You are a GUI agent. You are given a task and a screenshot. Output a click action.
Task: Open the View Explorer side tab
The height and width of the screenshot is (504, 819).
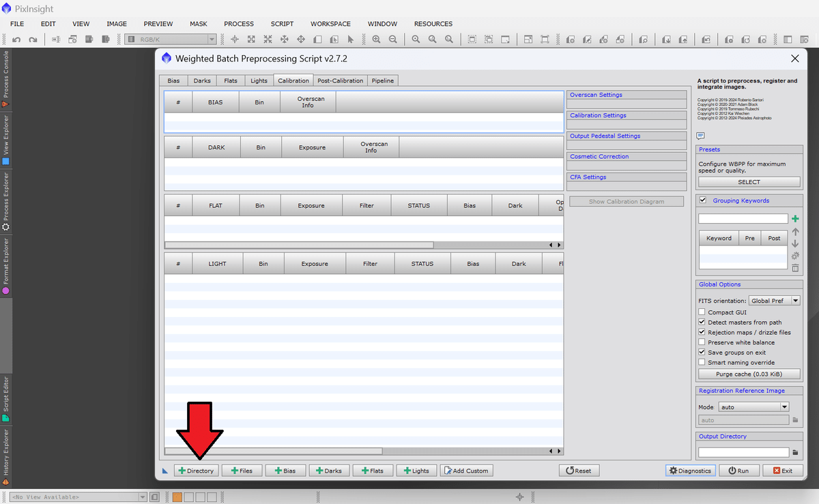(6, 140)
